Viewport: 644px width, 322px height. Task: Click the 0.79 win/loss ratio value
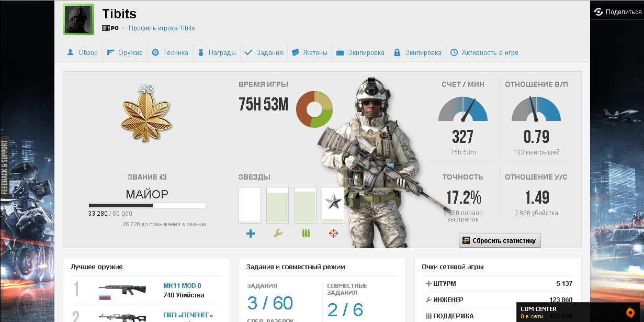[536, 137]
